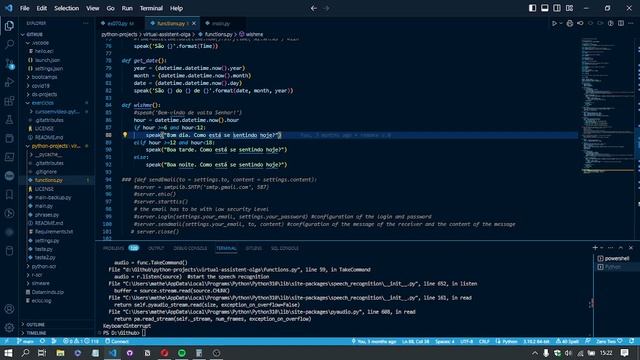
Task: Open the Run and Debug view
Action: coord(9,82)
